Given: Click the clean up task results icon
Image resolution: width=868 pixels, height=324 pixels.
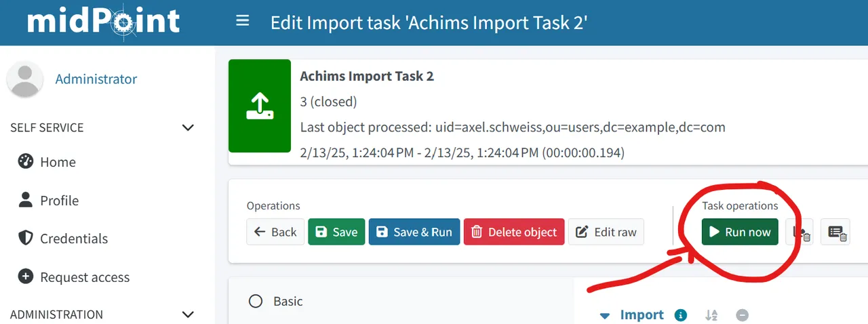Looking at the screenshot, I should pyautogui.click(x=800, y=232).
